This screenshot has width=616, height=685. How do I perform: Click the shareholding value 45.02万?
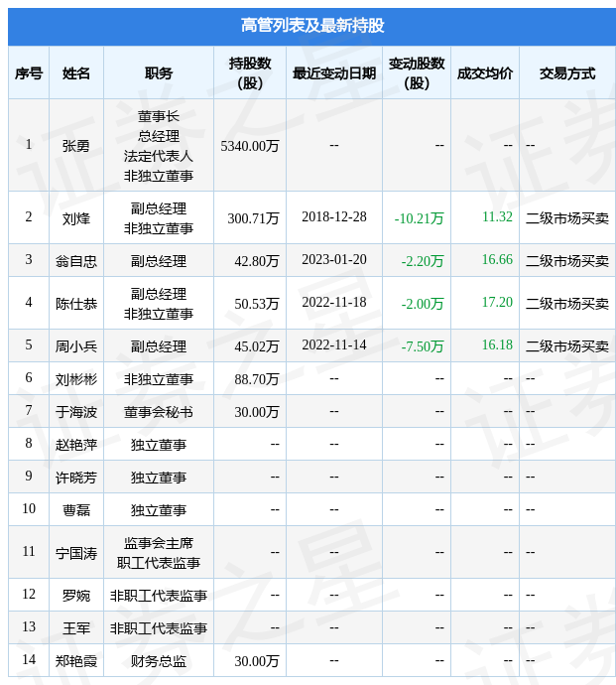coord(257,346)
